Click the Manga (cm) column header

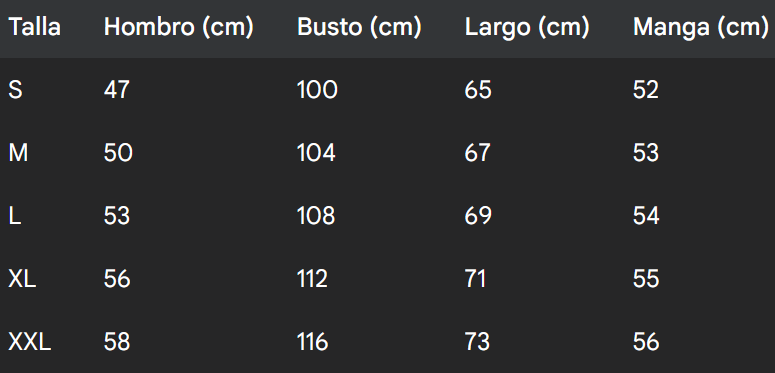coord(701,28)
